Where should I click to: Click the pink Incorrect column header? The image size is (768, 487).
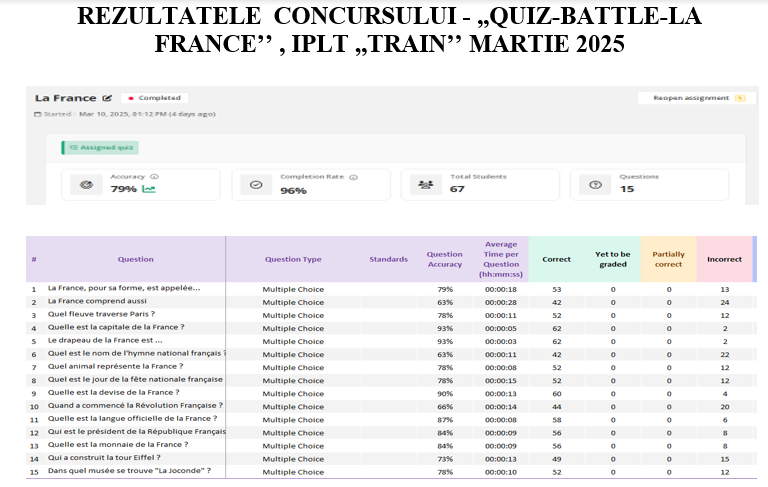pyautogui.click(x=724, y=259)
